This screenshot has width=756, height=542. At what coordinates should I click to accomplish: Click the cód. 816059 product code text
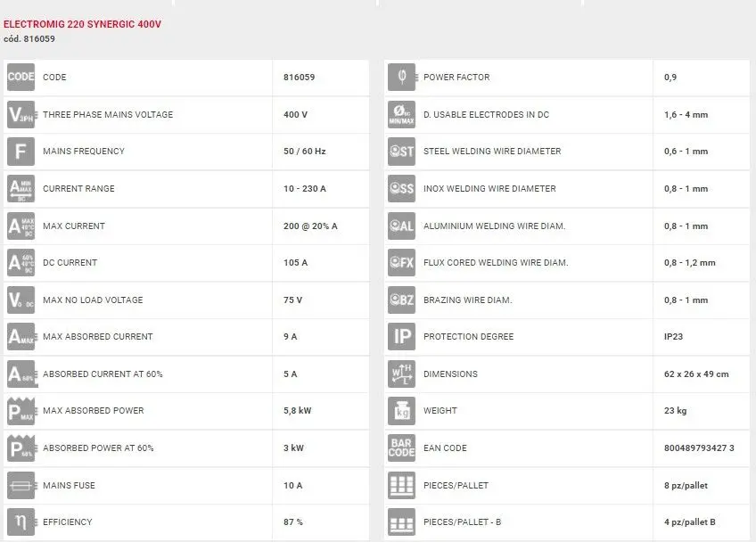[x=29, y=39]
